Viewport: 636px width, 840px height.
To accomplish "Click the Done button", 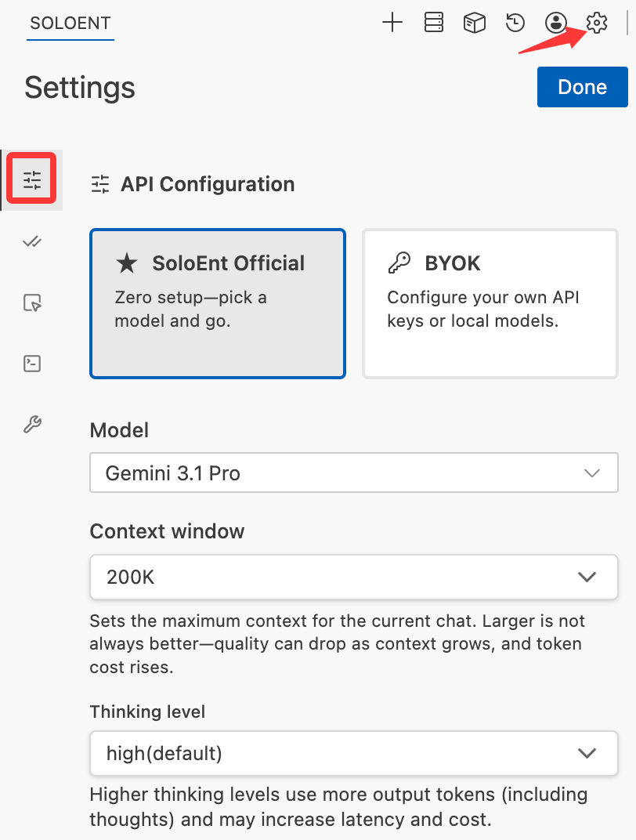I will tap(583, 87).
